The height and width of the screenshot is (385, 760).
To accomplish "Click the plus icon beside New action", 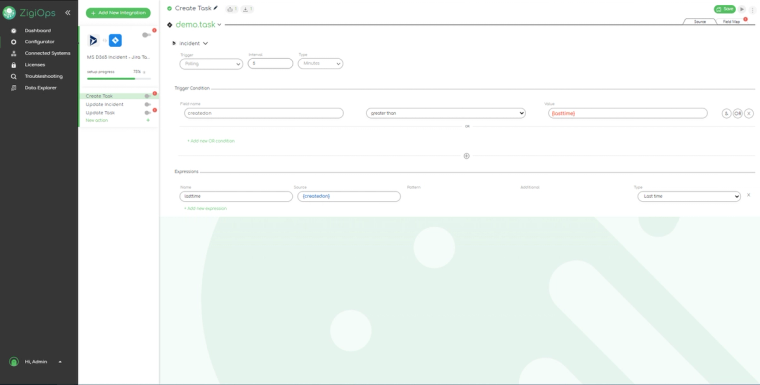I will point(148,120).
